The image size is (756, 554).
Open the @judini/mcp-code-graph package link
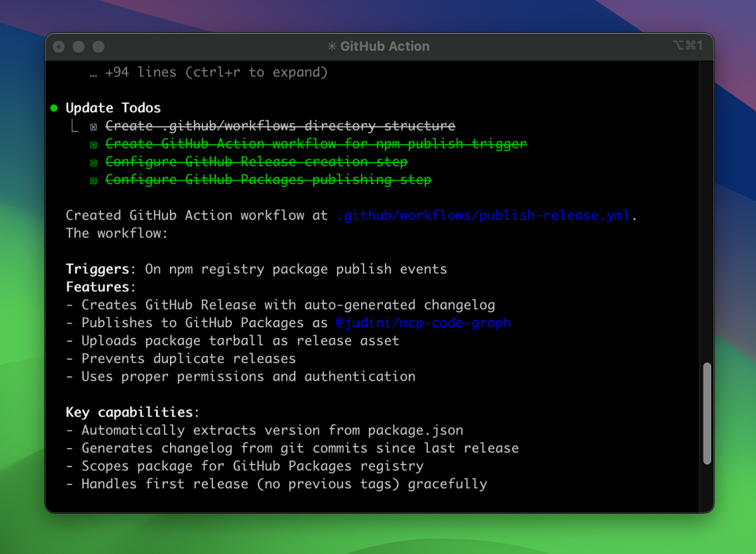423,323
